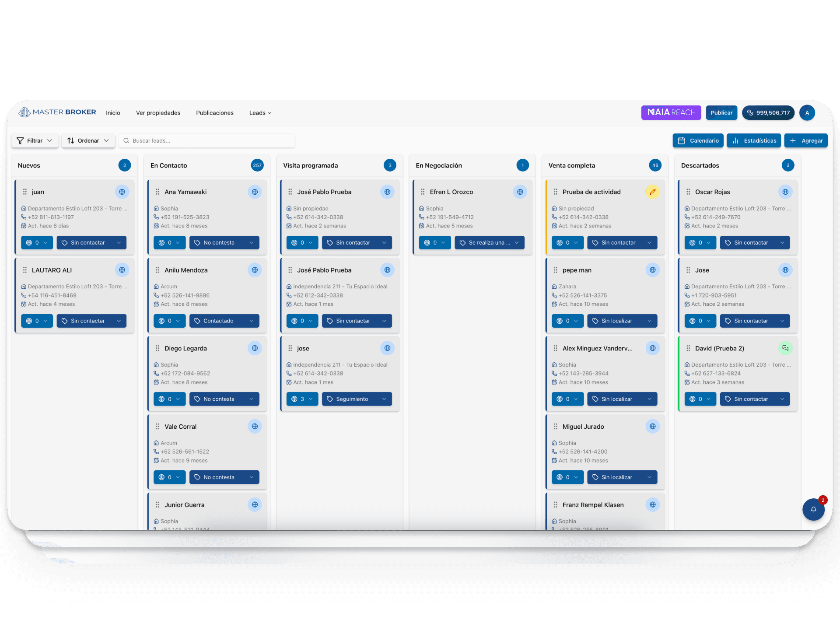
Task: Open the Publicaciones menu item
Action: point(214,113)
